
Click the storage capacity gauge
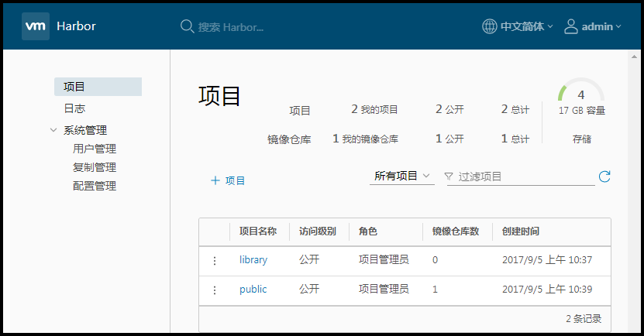580,90
